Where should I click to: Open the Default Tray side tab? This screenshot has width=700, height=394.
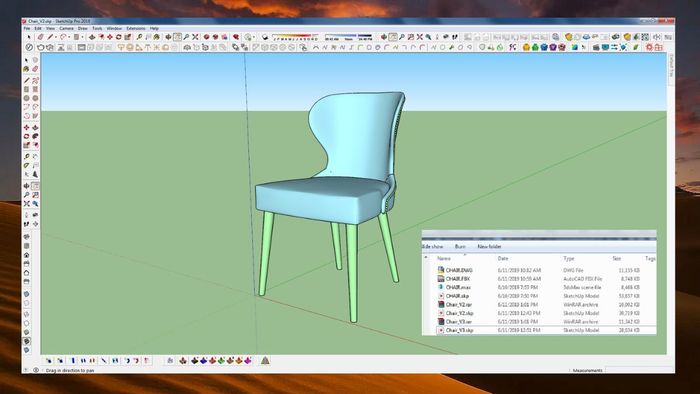point(671,66)
